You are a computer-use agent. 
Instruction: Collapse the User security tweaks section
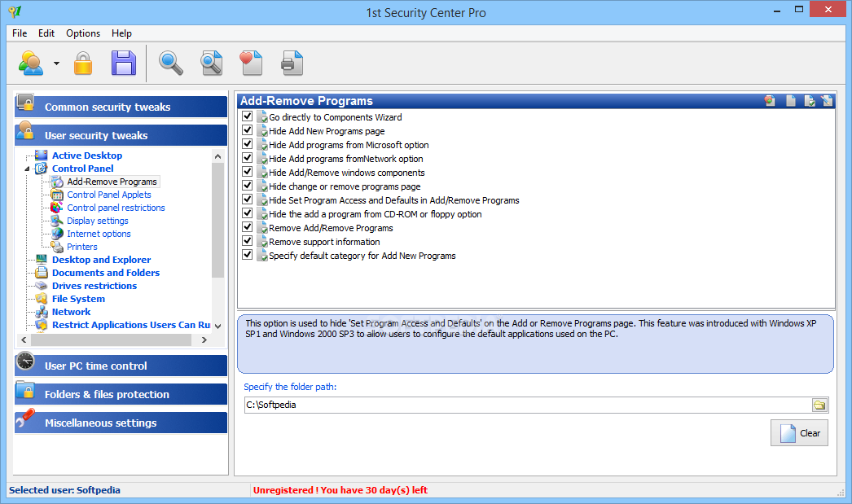tap(121, 135)
